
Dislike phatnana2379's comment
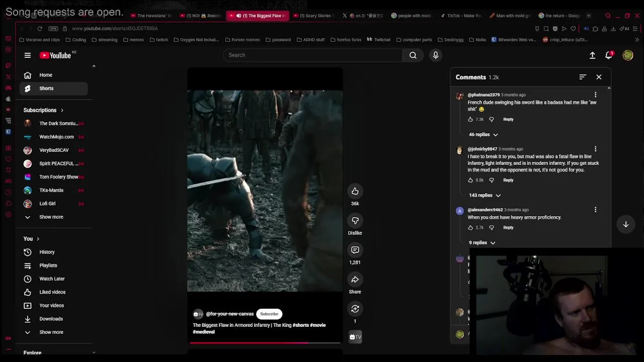(492, 119)
